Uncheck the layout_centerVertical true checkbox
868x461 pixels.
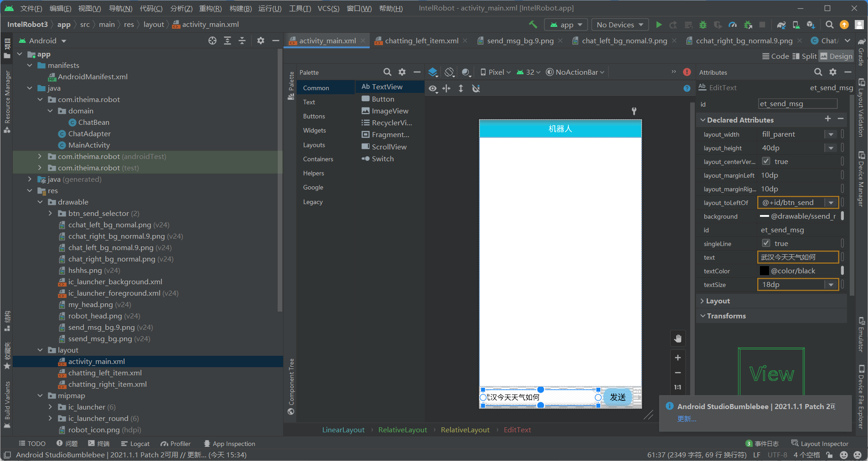pyautogui.click(x=766, y=161)
